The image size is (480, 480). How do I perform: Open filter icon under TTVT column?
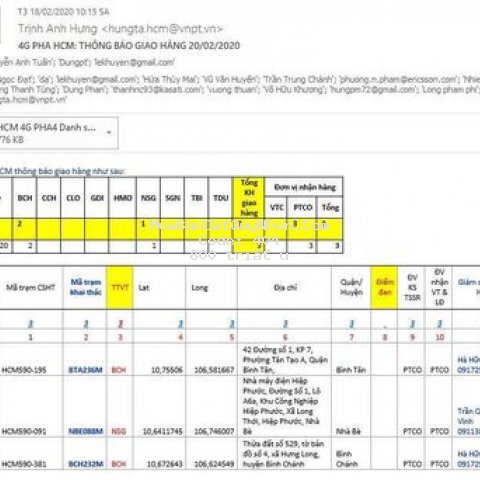(x=121, y=324)
